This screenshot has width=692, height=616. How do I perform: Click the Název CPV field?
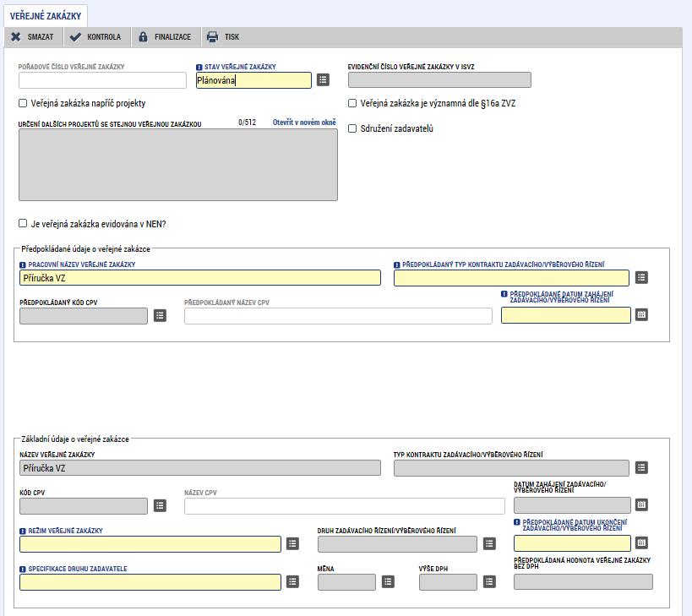coord(345,506)
